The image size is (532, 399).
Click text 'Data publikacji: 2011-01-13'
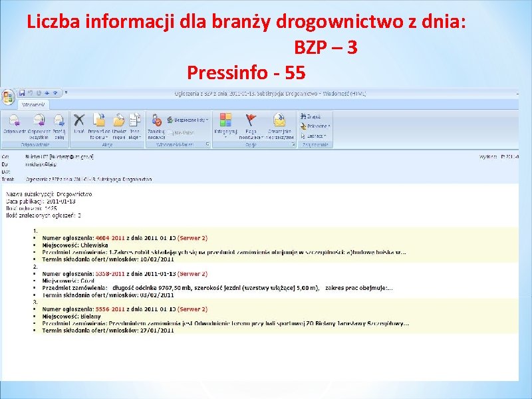click(41, 201)
